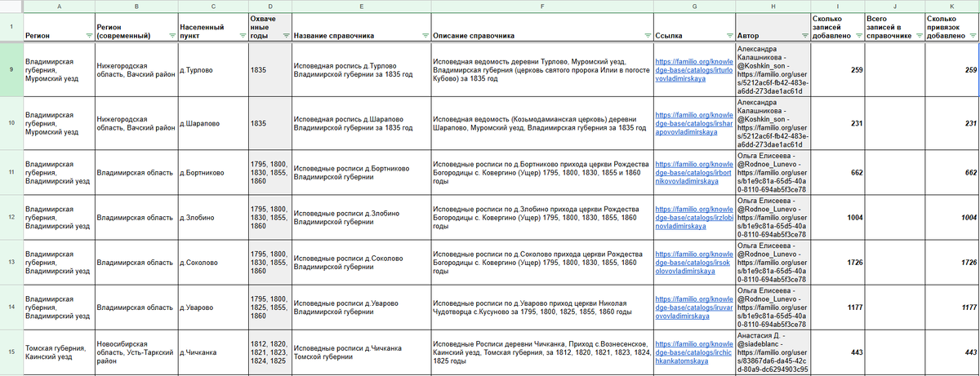The width and height of the screenshot is (980, 376).
Task: Click description cell for д.Соколово confession lists
Action: coord(541,262)
